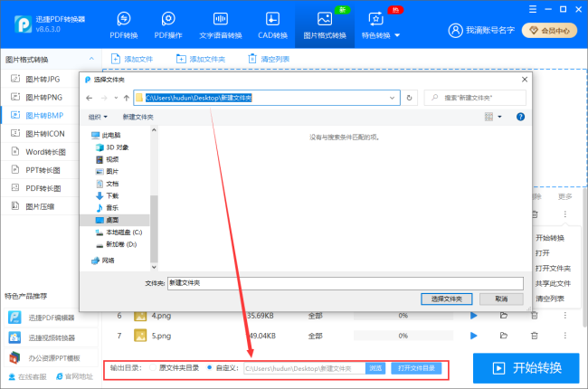Change the dialog view layout icon
Image resolution: width=588 pixels, height=389 pixels.
488,117
